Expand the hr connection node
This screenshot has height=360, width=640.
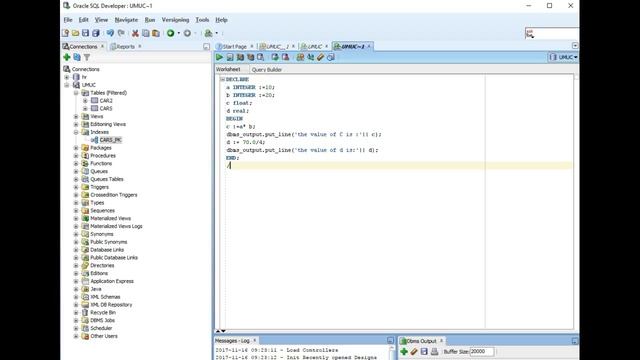click(67, 77)
